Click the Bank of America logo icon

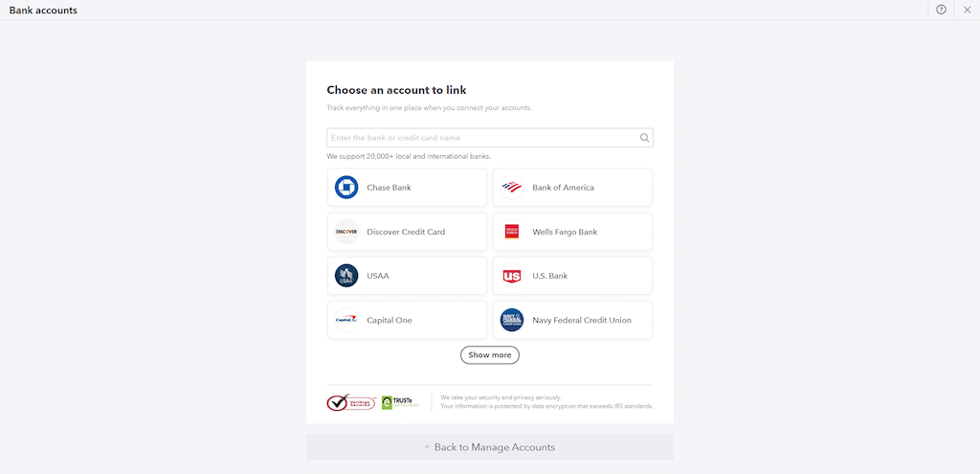click(512, 188)
